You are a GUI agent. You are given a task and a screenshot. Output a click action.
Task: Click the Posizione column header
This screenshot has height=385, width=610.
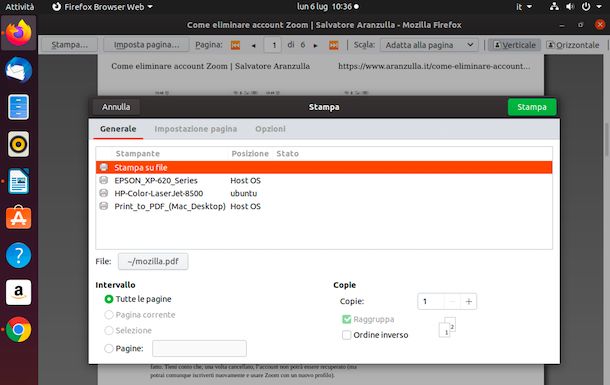pos(250,154)
